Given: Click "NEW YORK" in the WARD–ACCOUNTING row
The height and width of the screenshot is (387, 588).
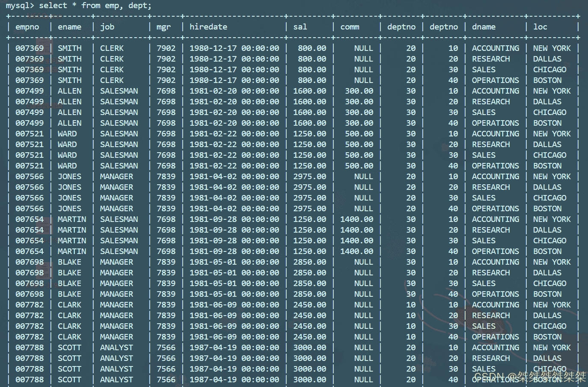Looking at the screenshot, I should 552,134.
